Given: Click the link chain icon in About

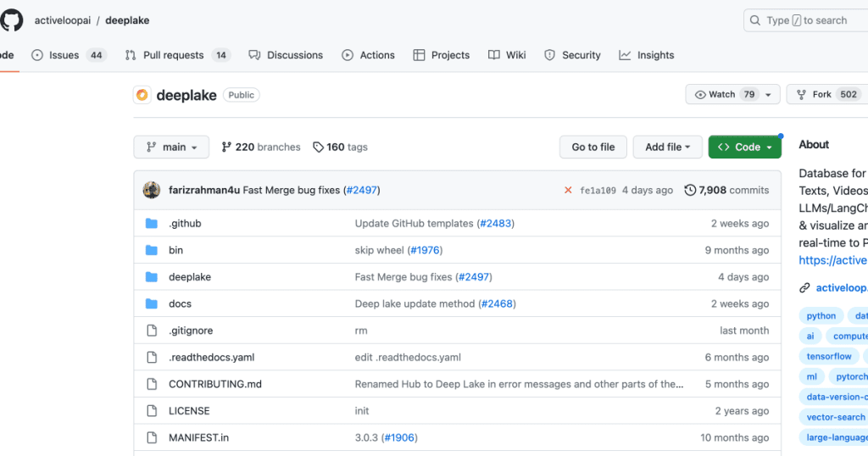Looking at the screenshot, I should pos(804,288).
